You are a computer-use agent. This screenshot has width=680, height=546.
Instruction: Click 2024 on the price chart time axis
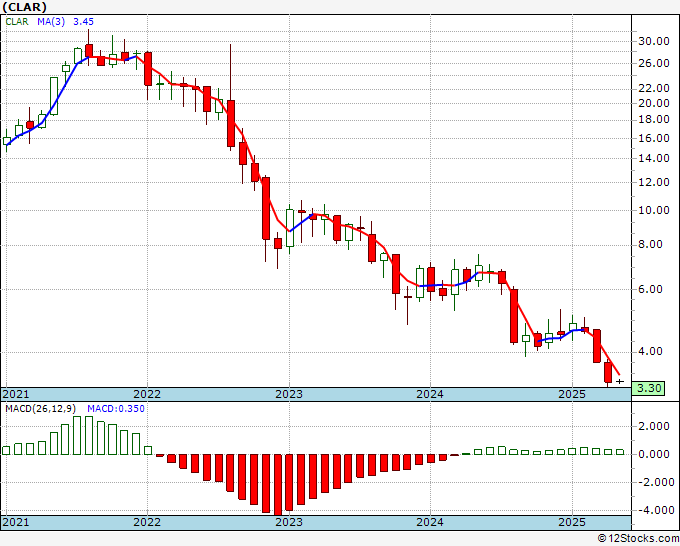[x=430, y=394]
